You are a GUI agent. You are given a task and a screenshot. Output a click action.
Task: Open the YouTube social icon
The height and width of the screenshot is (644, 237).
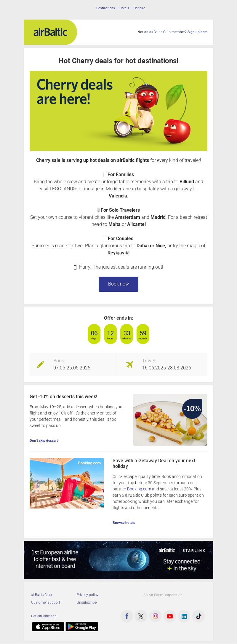170,616
